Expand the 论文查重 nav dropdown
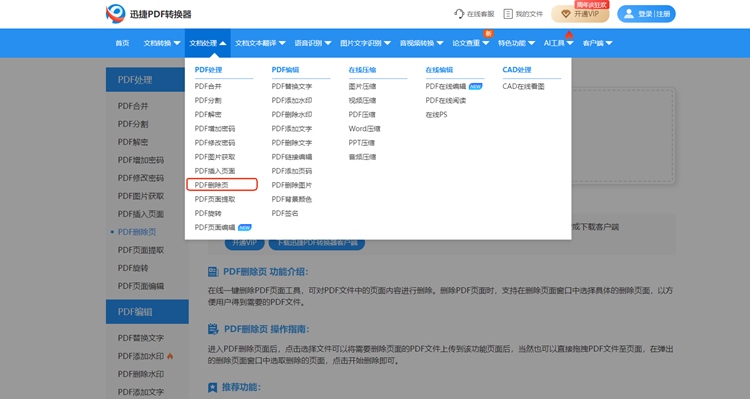This screenshot has width=750, height=399. pos(471,43)
